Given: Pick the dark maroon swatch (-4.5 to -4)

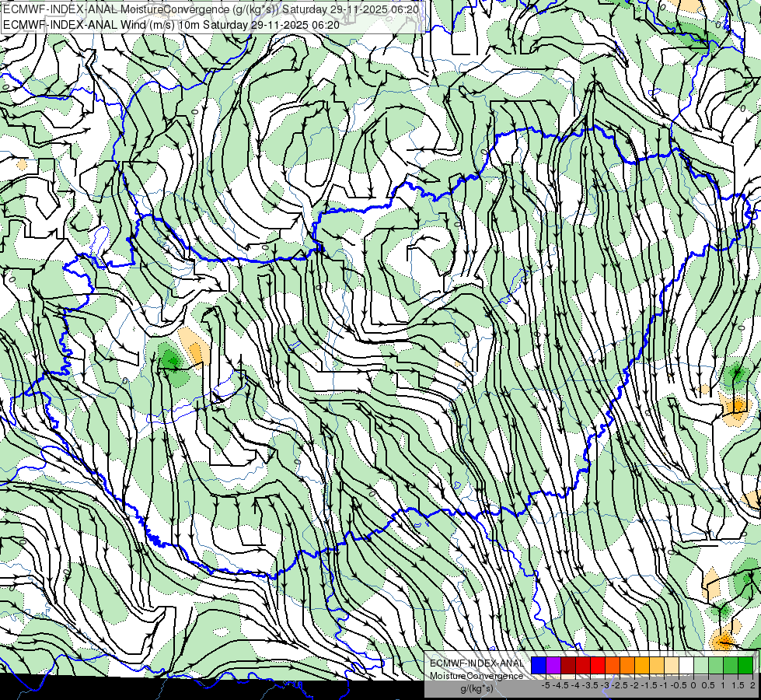Looking at the screenshot, I should (568, 665).
